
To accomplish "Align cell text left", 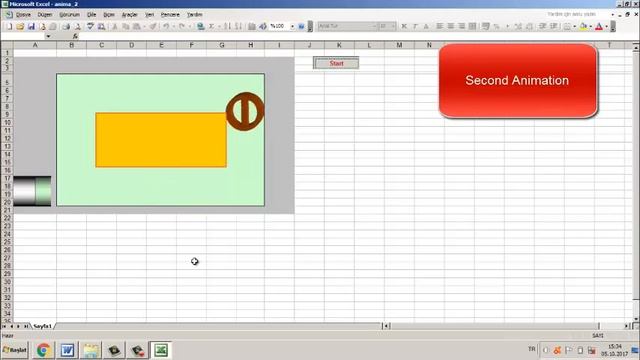I will click(440, 27).
